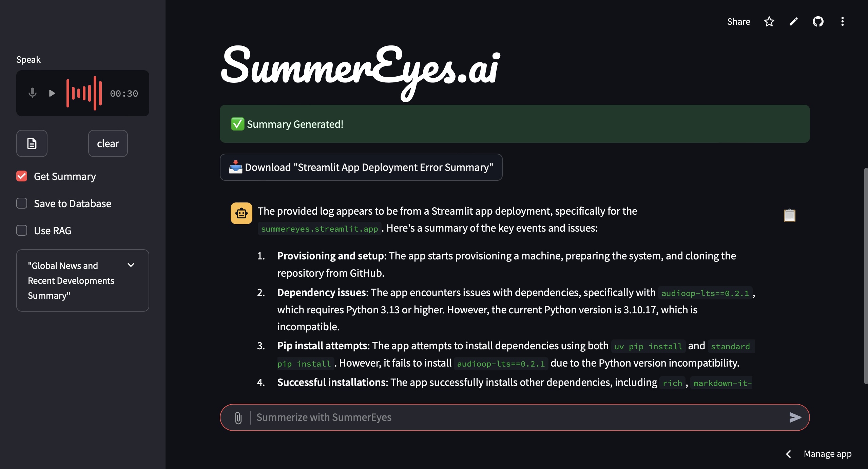Enable Save to Database
Image resolution: width=868 pixels, height=469 pixels.
click(21, 203)
